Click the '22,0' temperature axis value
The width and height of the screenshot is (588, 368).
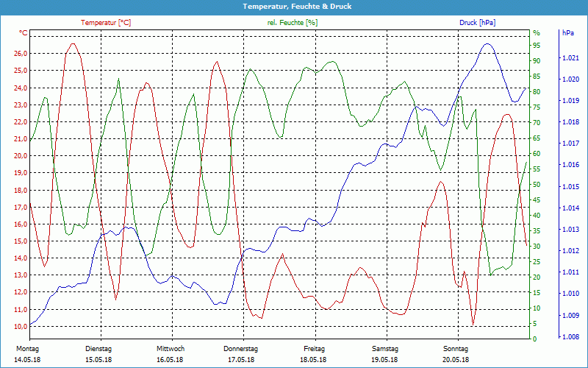pyautogui.click(x=21, y=121)
